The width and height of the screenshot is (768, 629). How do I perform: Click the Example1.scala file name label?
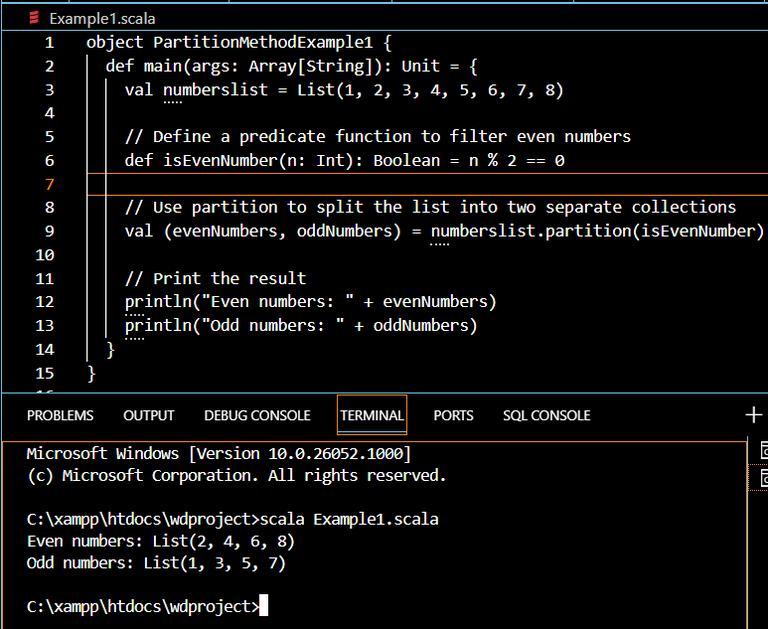pos(102,19)
